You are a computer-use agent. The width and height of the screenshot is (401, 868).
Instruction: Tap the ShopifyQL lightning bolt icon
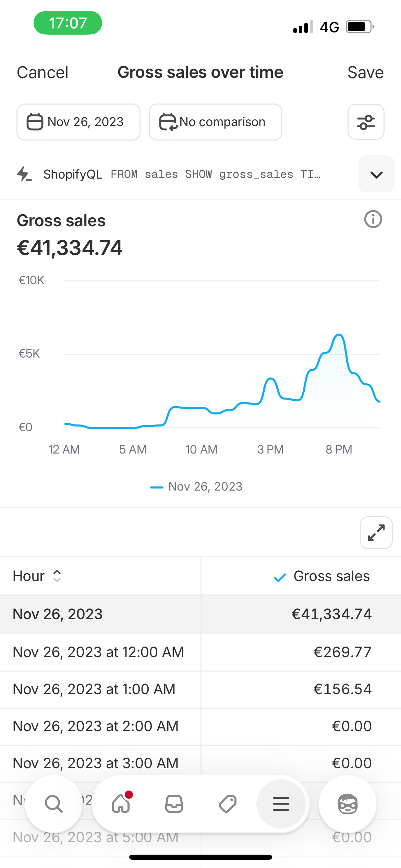24,174
